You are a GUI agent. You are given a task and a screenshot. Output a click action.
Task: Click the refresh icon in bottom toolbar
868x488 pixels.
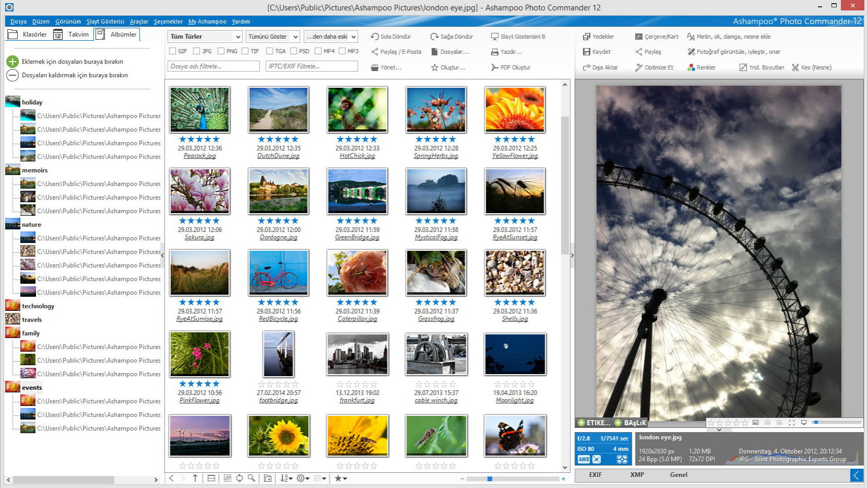pyautogui.click(x=239, y=478)
